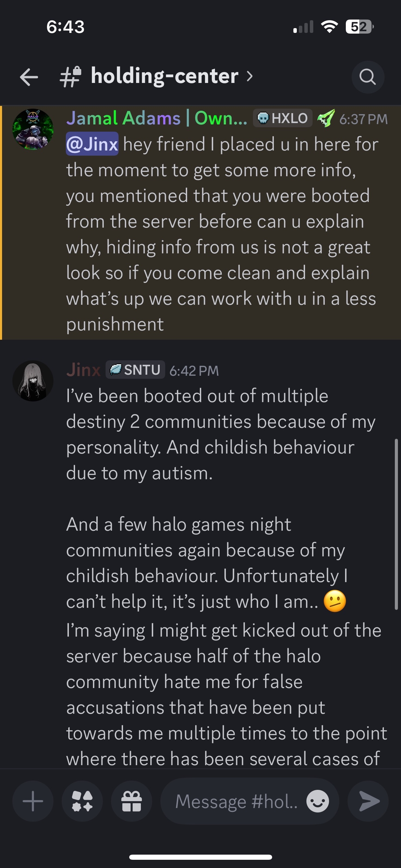Focus the Message #hol.. text field
The image size is (401, 868).
[x=236, y=801]
